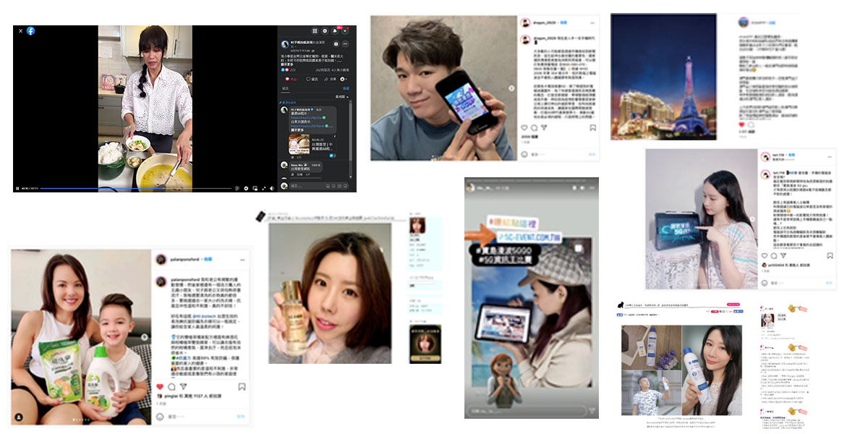Expand the comment sorting dropdown
The image size is (868, 434).
[342, 95]
